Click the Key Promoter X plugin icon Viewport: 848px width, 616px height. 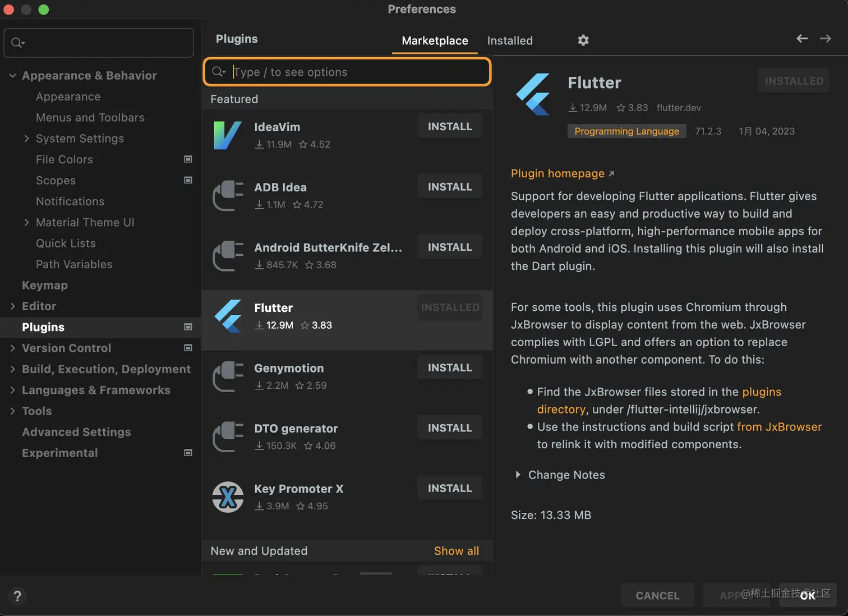[228, 497]
